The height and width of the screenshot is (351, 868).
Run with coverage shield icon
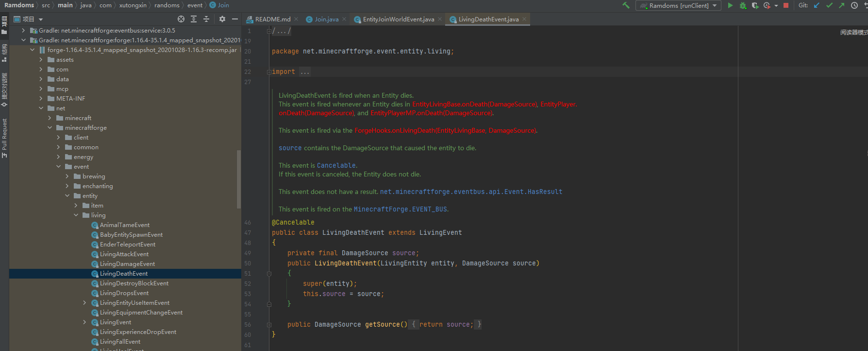pos(755,5)
